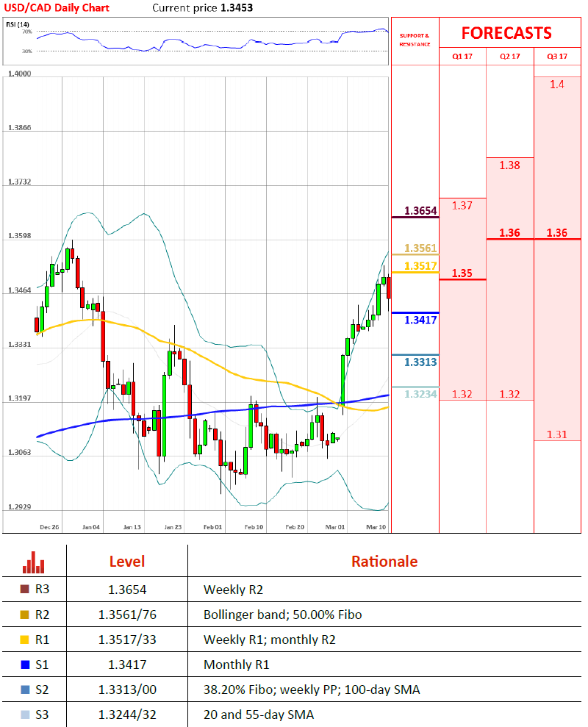Click the 1.32 forecast low in Q2

(x=509, y=394)
